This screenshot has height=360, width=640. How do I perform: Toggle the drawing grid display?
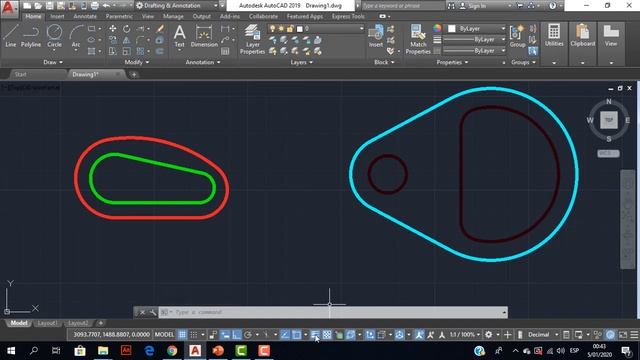[x=182, y=335]
